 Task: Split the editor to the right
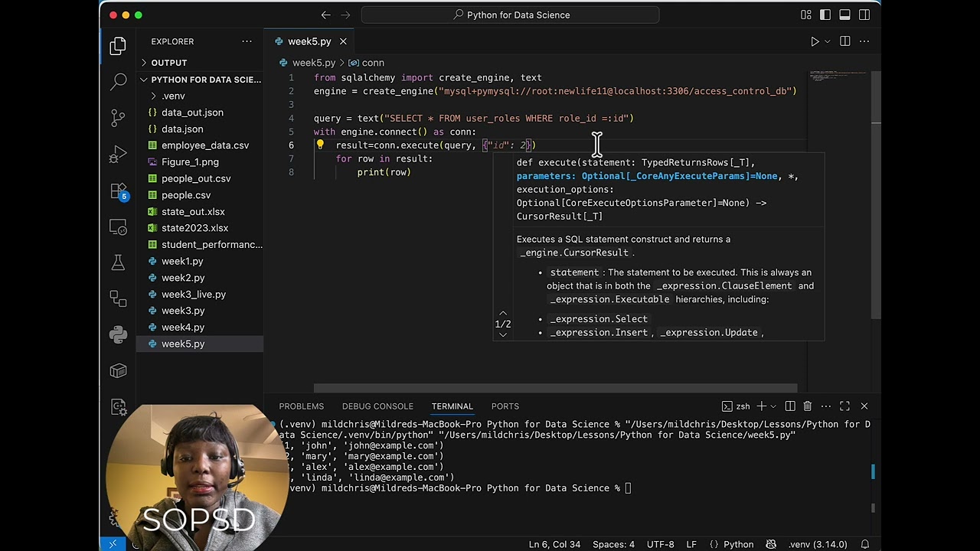pos(845,41)
